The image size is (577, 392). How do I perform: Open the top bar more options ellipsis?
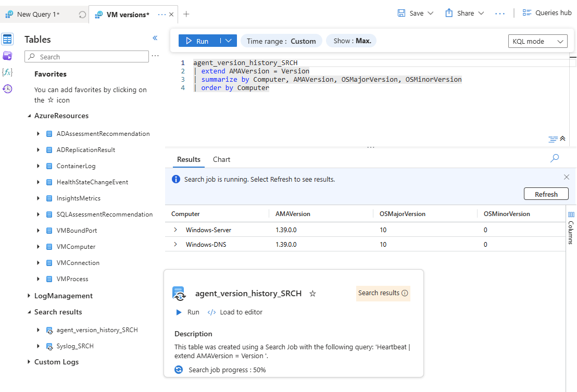pyautogui.click(x=500, y=14)
